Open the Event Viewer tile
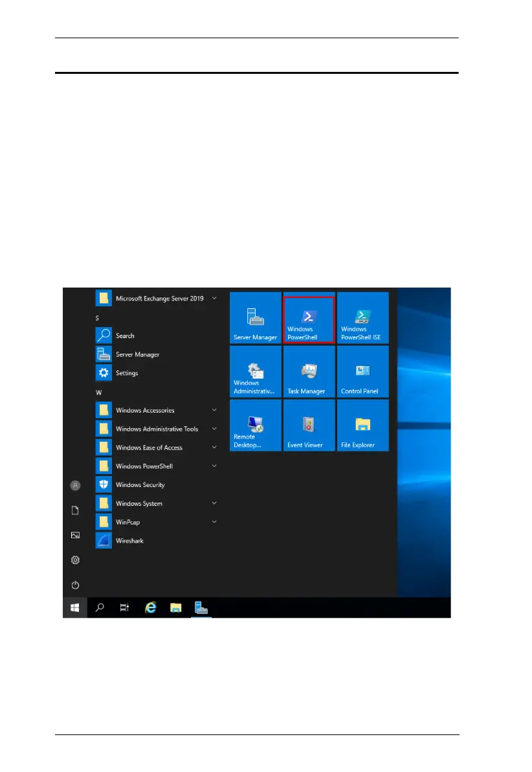The image size is (532, 772). (309, 425)
